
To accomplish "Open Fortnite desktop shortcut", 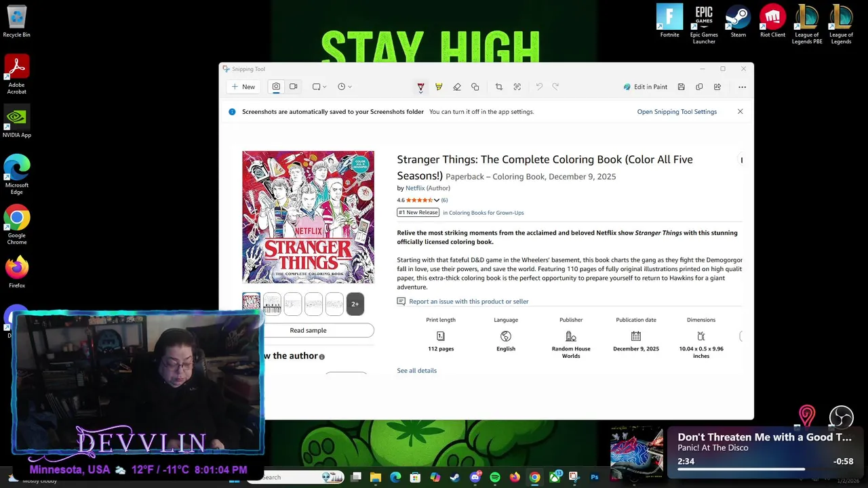I will click(x=669, y=21).
